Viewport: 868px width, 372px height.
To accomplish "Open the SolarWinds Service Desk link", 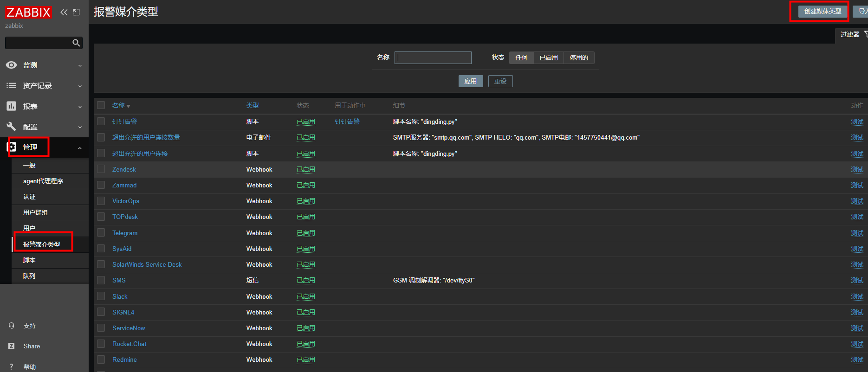I will pyautogui.click(x=147, y=264).
